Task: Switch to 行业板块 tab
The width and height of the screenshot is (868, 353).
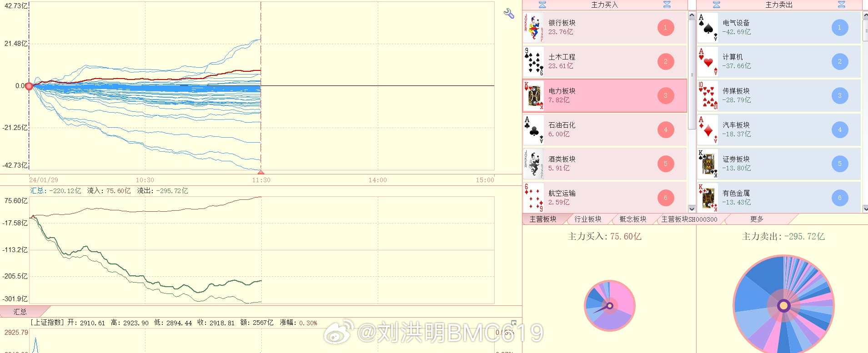Action: pos(587,219)
